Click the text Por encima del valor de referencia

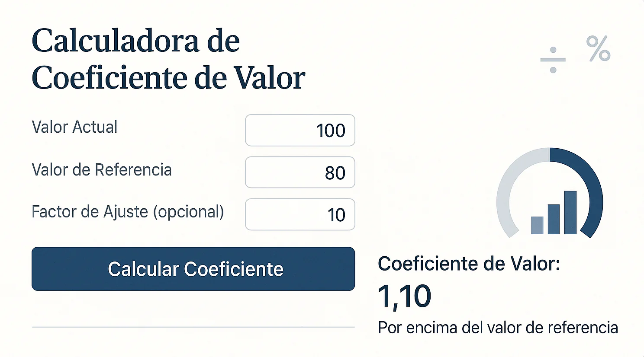pos(499,327)
